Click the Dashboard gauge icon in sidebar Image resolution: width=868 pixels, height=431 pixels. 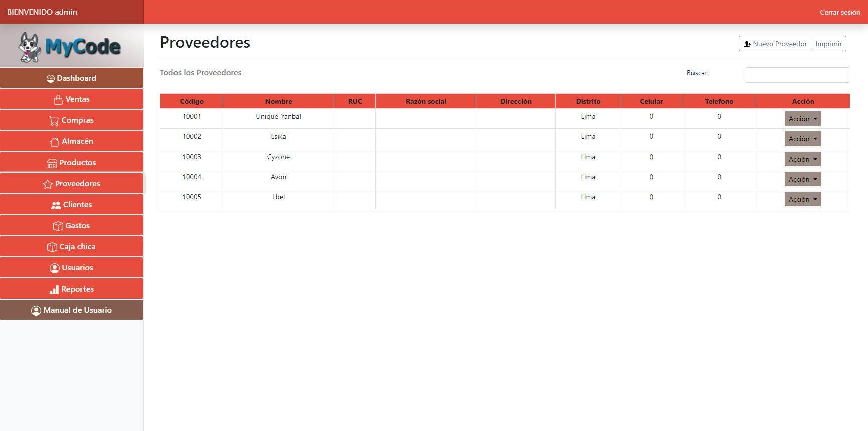[51, 78]
